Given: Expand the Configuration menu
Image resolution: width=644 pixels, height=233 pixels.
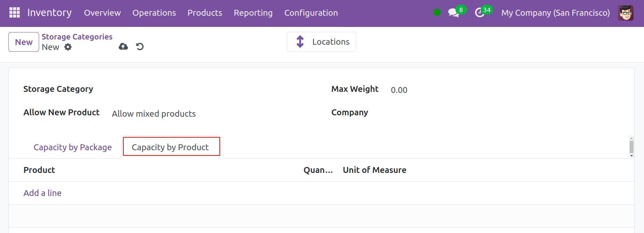Looking at the screenshot, I should coord(311,13).
